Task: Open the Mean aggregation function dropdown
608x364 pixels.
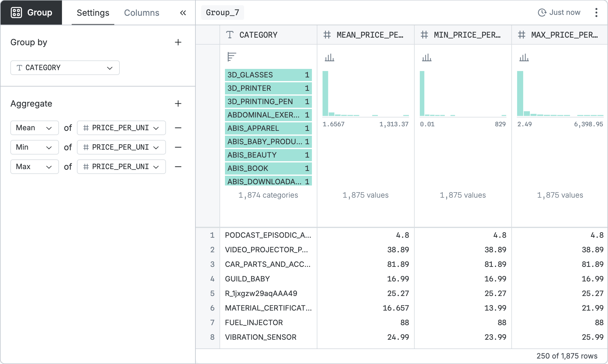Action: 34,128
